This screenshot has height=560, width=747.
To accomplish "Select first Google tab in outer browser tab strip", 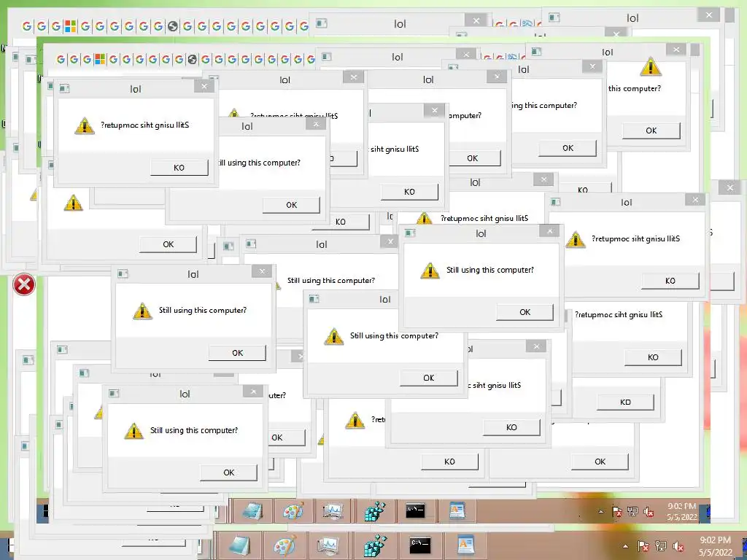I will [27, 26].
